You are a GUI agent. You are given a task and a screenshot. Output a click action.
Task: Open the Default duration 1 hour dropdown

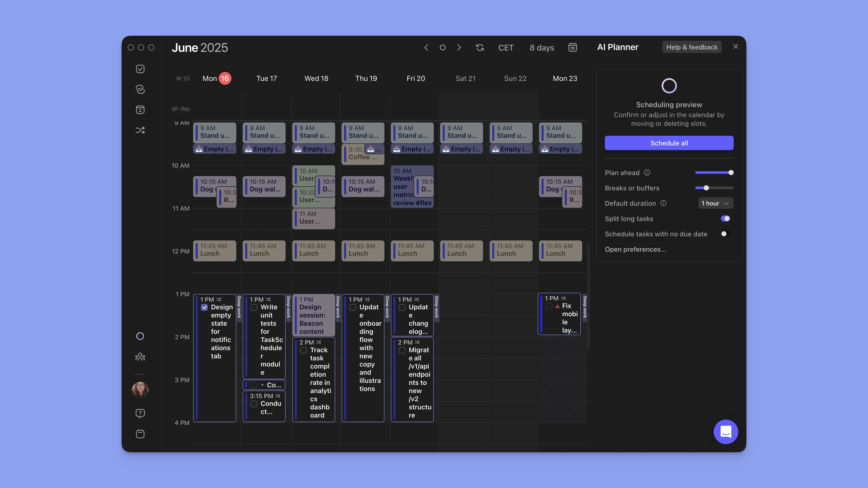715,203
